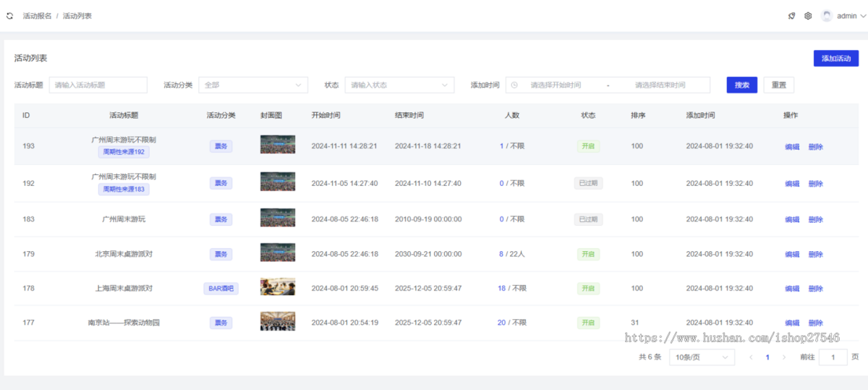The width and height of the screenshot is (868, 390).
Task: Click the 活动标题 search input field
Action: (x=98, y=85)
